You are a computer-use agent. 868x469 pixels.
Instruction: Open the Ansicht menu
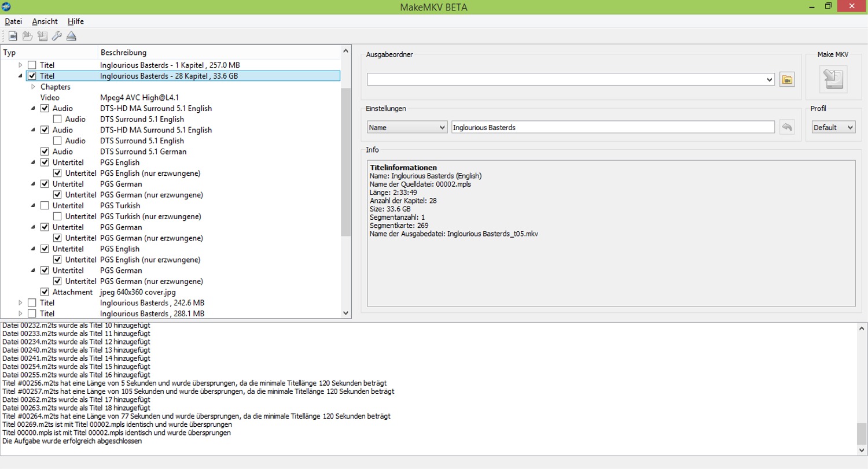45,21
